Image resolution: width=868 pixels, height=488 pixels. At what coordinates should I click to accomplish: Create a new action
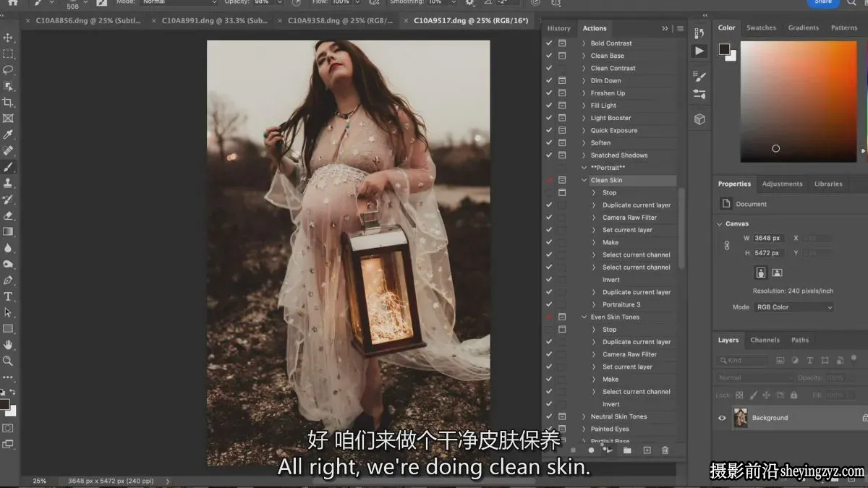pyautogui.click(x=647, y=450)
